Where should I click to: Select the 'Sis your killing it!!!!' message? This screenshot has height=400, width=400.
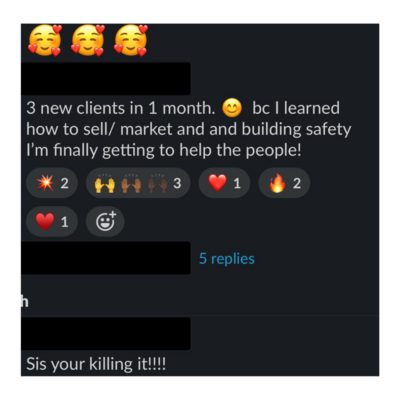click(x=96, y=364)
